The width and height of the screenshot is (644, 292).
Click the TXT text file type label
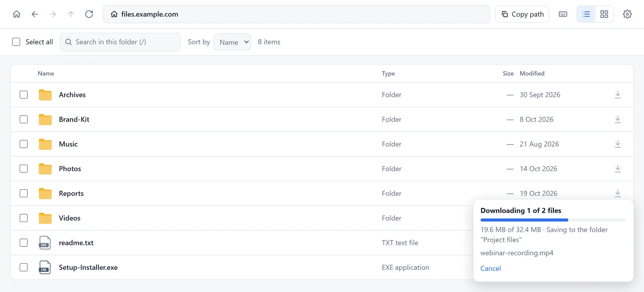point(400,242)
